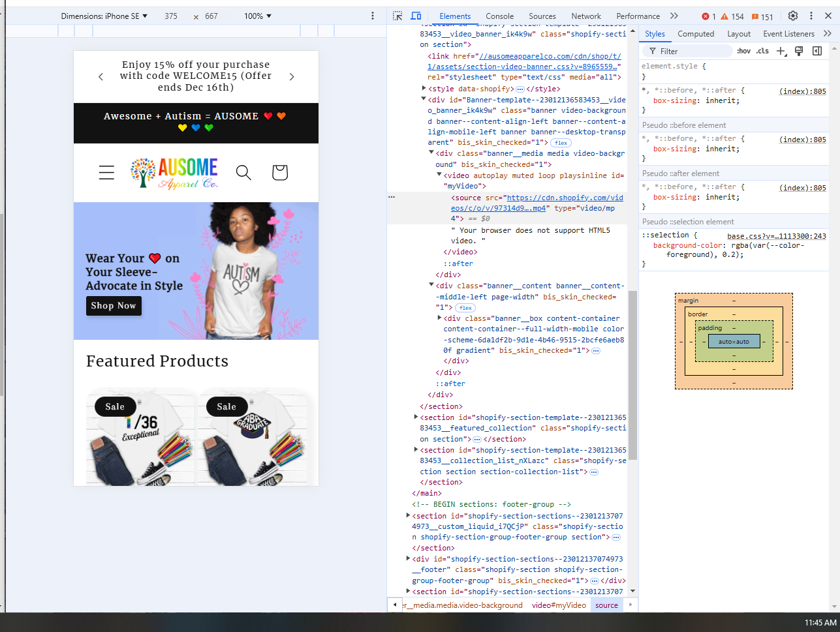The height and width of the screenshot is (632, 840).
Task: Select the video#myVideo breadcrumb
Action: pos(559,605)
